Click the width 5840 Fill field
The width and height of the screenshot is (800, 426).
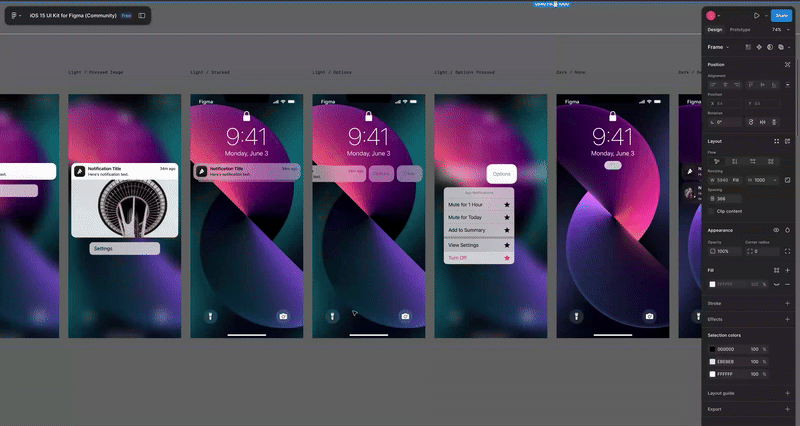tap(724, 180)
